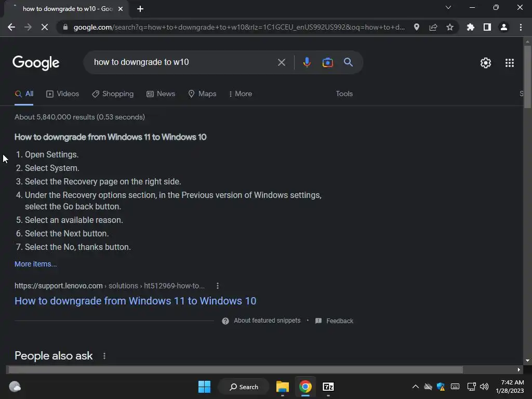Open the Google apps grid

(x=509, y=63)
